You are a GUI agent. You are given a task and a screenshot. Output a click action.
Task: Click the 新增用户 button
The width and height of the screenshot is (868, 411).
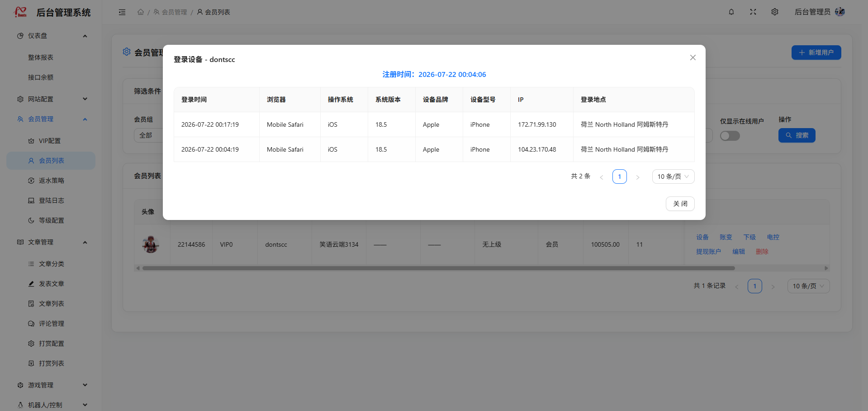816,53
